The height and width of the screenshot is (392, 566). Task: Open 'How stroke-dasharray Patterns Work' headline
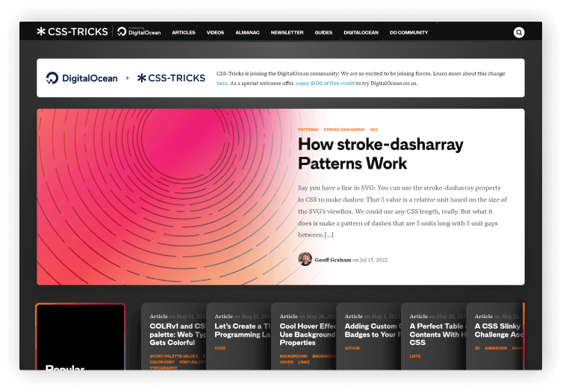pos(381,154)
